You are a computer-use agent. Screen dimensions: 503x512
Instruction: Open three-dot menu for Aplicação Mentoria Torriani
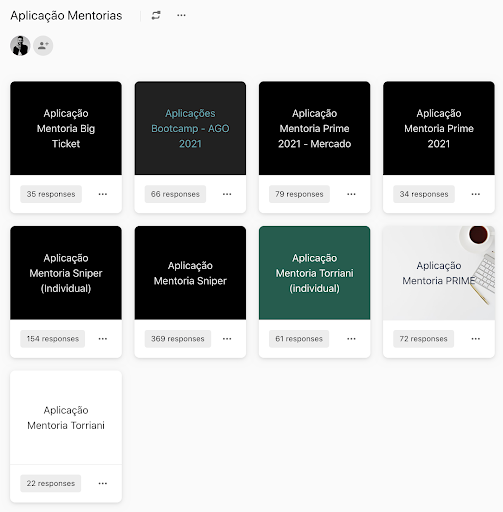103,483
